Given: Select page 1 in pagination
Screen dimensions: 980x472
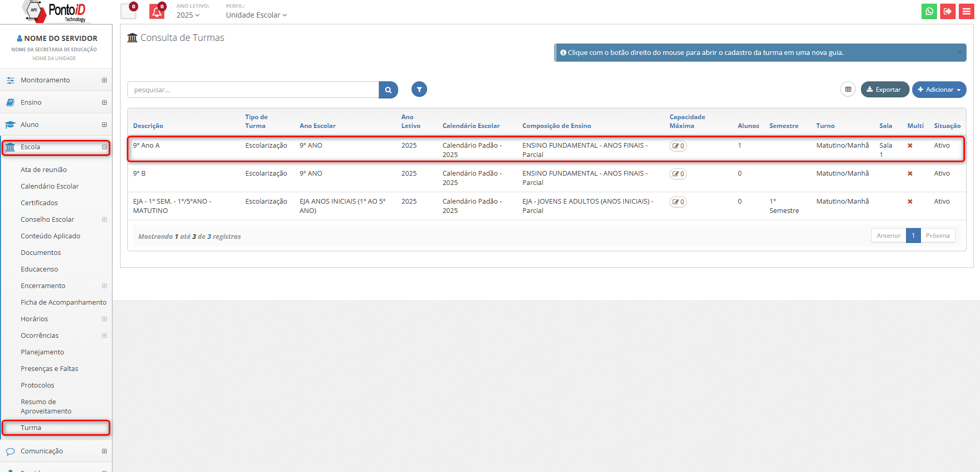Looking at the screenshot, I should pos(913,236).
